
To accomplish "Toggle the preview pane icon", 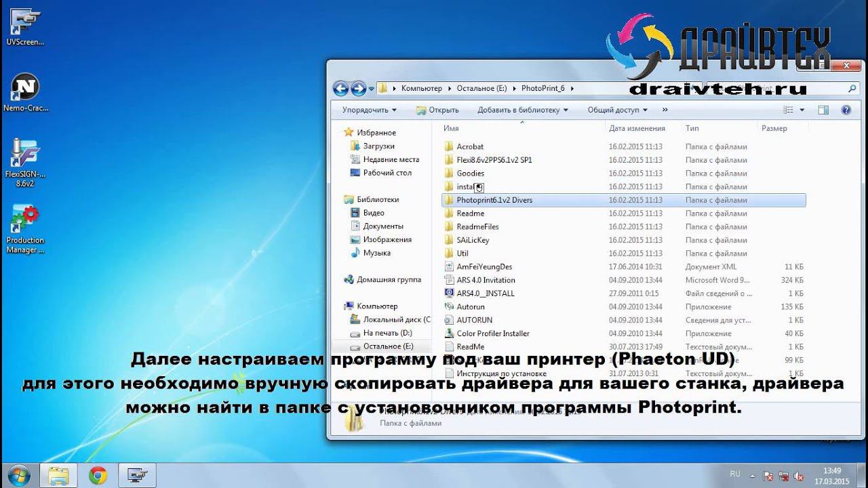I will tap(823, 110).
